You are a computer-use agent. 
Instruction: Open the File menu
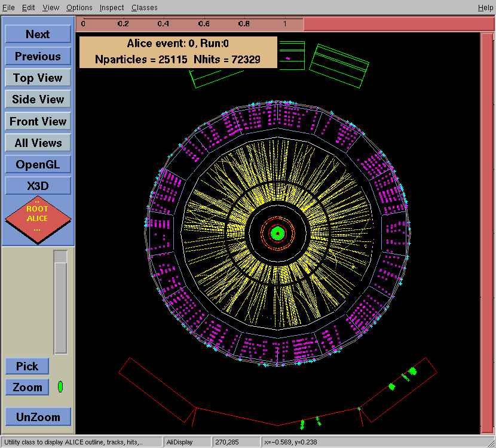pyautogui.click(x=8, y=8)
